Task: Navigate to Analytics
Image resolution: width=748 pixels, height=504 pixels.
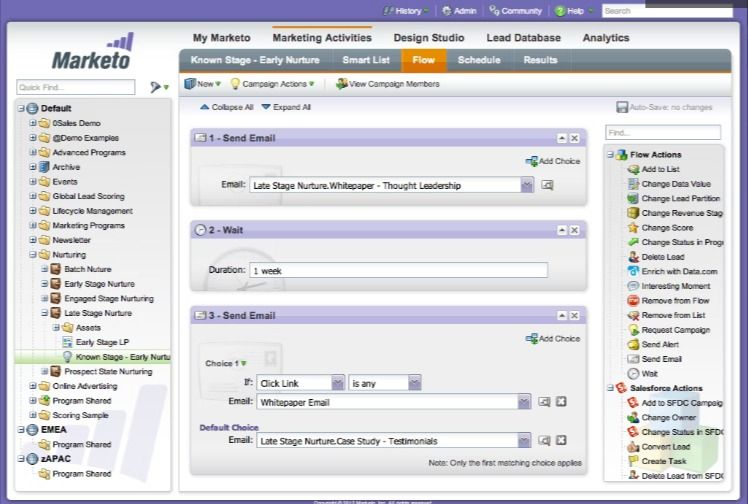Action: [606, 38]
